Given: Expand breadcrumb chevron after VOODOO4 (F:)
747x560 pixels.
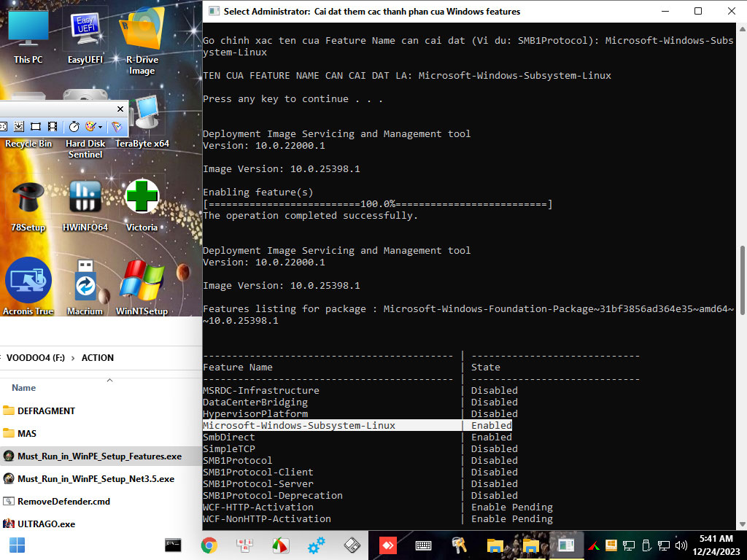Looking at the screenshot, I should pos(73,358).
